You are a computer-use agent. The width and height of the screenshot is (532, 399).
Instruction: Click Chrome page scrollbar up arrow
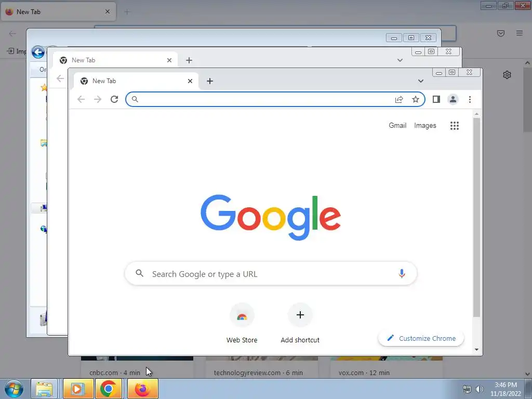click(x=477, y=114)
